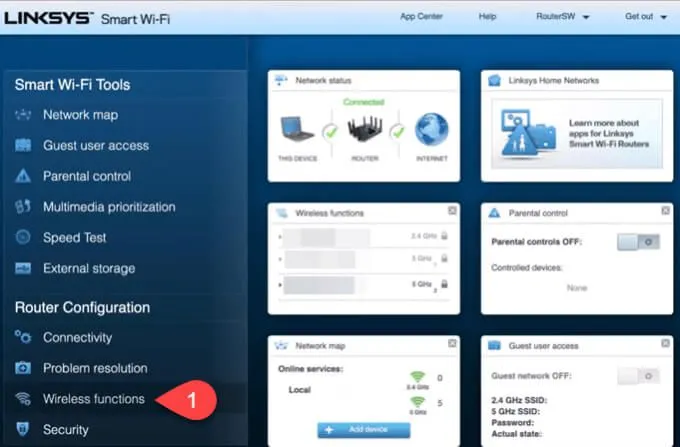Open the Learn more about apps banner
680x447 pixels.
[x=577, y=133]
